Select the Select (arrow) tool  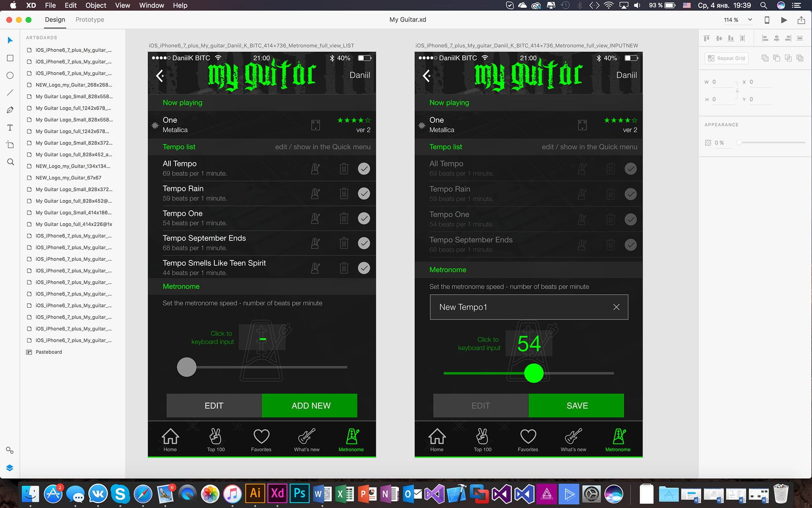pos(10,40)
